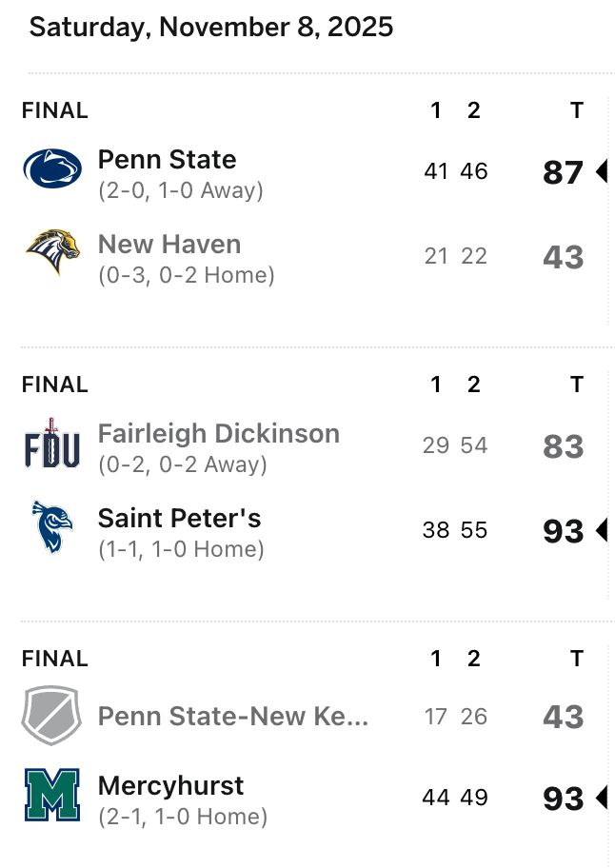Click the FINAL label above Fairleigh Dickinson

click(x=55, y=385)
